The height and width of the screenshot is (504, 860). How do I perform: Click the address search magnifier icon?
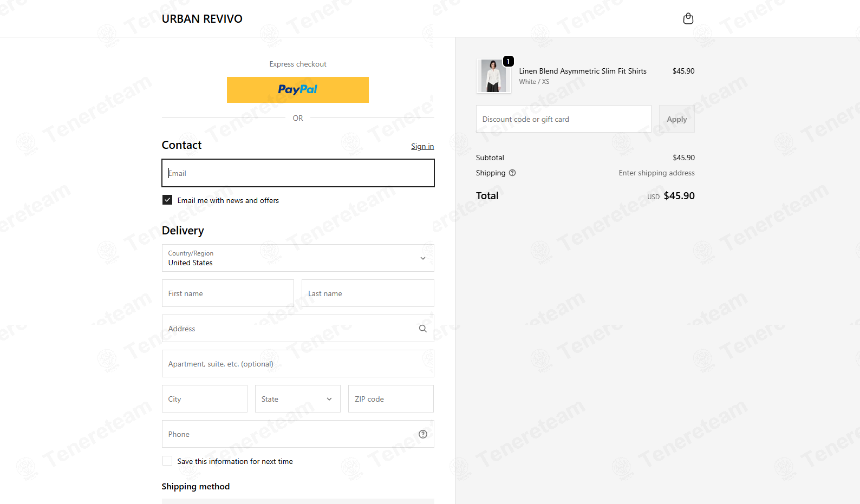pyautogui.click(x=423, y=329)
